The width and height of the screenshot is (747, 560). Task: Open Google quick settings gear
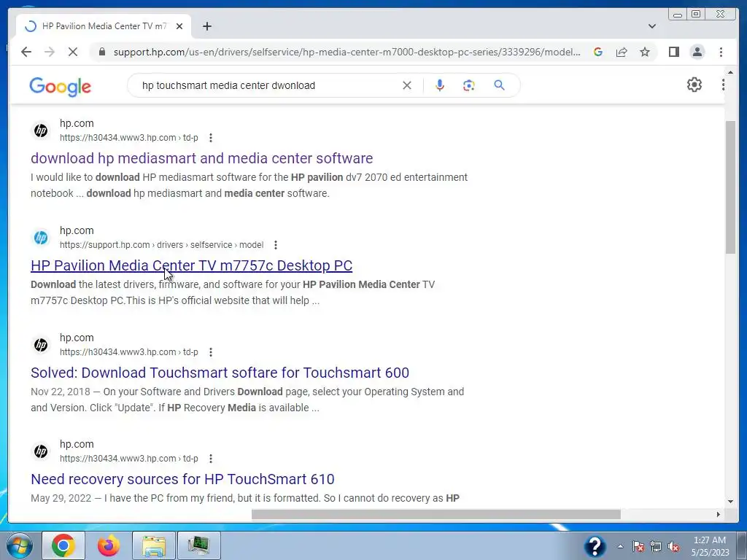(694, 85)
